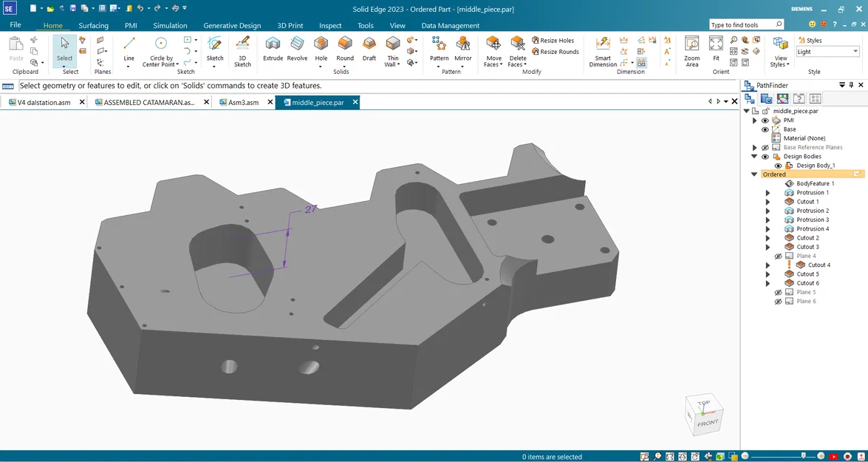Switch to V4 dalstation.asm document tab

point(44,103)
